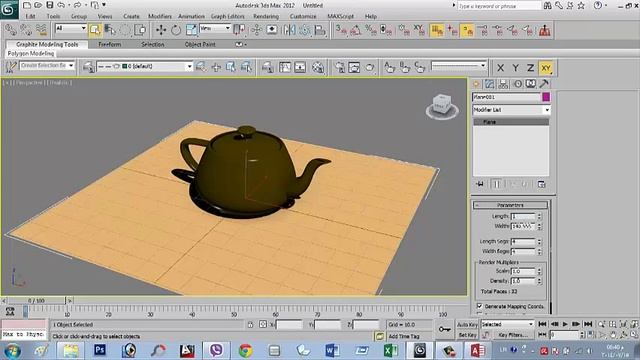The width and height of the screenshot is (640, 360).
Task: Restrict movement to the Z axis
Action: [x=530, y=68]
